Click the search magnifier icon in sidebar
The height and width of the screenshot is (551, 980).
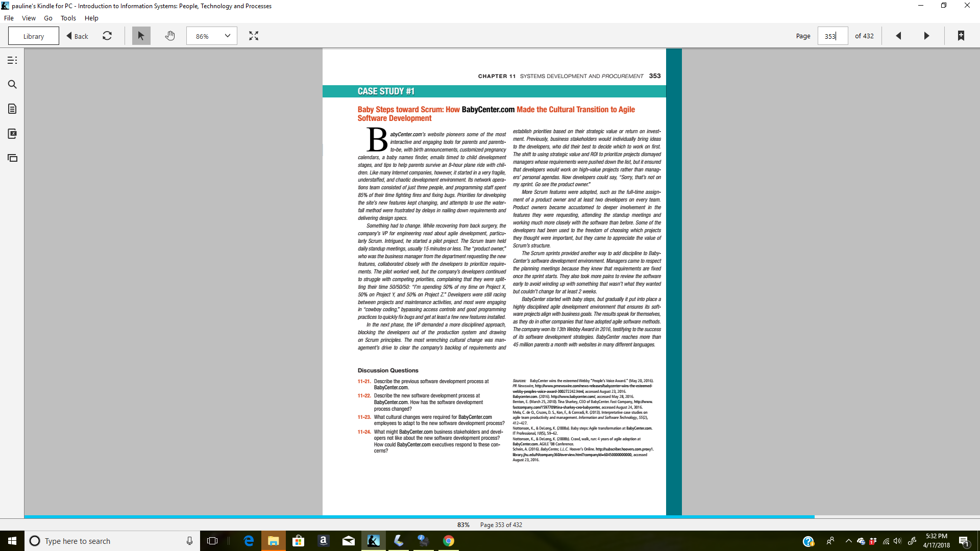pos(12,85)
